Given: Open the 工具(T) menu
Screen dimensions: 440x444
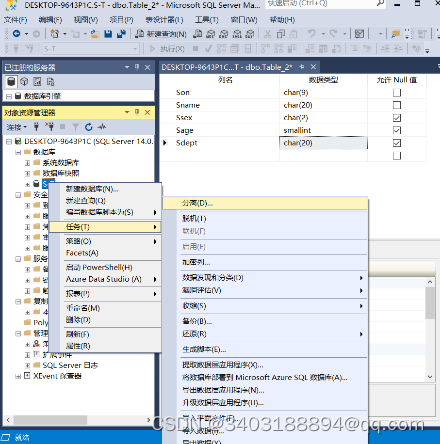Looking at the screenshot, I should (207, 20).
